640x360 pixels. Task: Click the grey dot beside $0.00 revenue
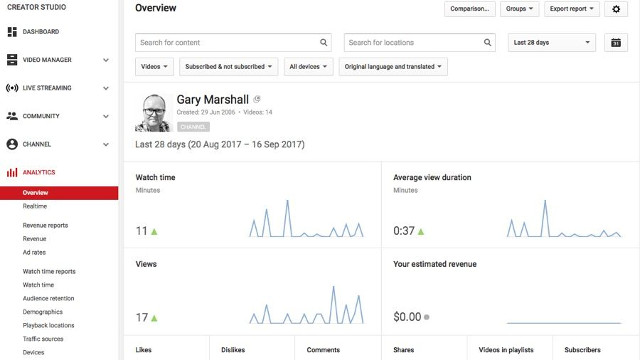point(427,317)
